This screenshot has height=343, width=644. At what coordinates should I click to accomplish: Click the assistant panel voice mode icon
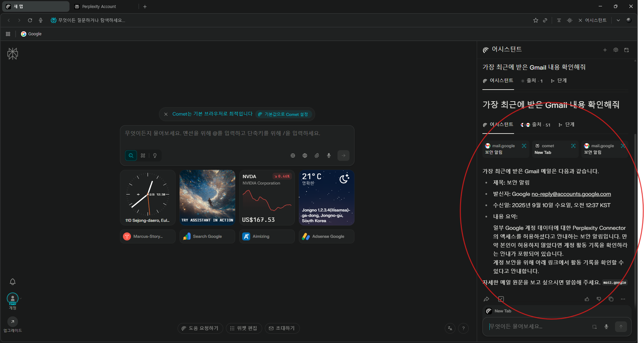pos(616,50)
